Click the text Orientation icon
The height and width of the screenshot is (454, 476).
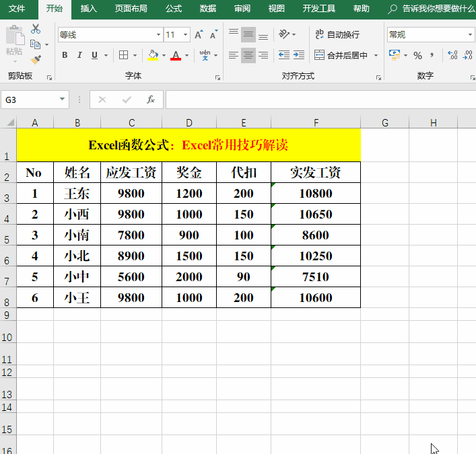click(284, 34)
